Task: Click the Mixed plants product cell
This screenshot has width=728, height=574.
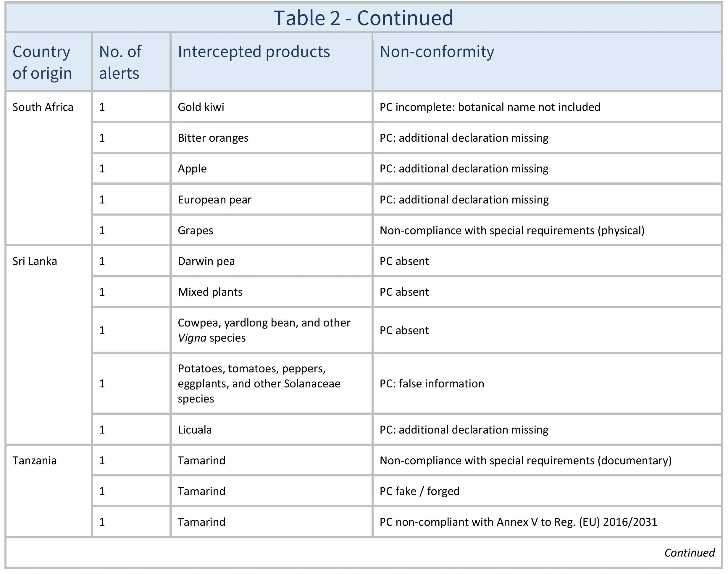Action: point(210,292)
